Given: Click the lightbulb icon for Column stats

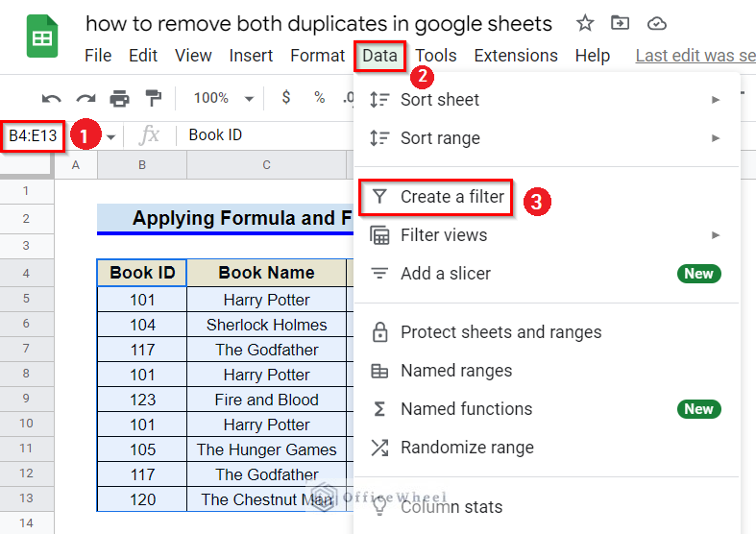Looking at the screenshot, I should click(380, 506).
